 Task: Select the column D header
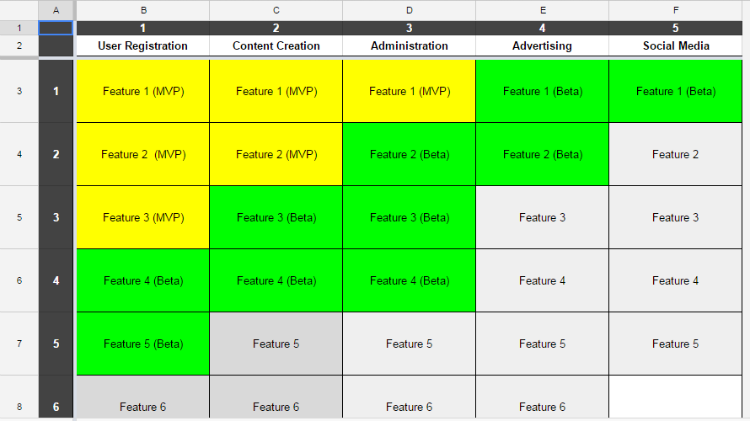pyautogui.click(x=409, y=9)
